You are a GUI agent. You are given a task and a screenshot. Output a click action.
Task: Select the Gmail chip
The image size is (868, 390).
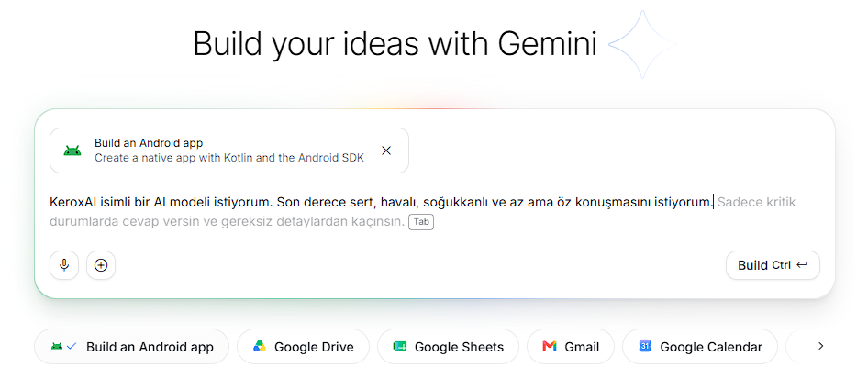pyautogui.click(x=570, y=347)
